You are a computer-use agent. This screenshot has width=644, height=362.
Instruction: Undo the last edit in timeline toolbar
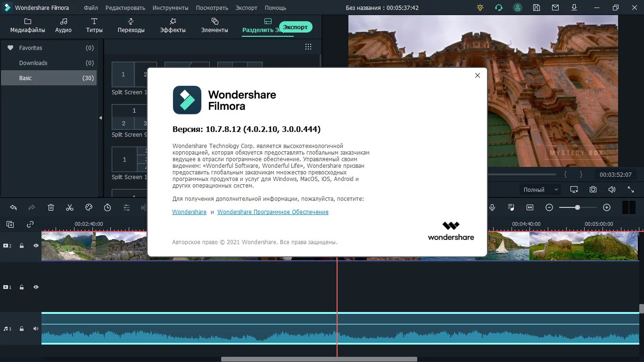point(13,207)
